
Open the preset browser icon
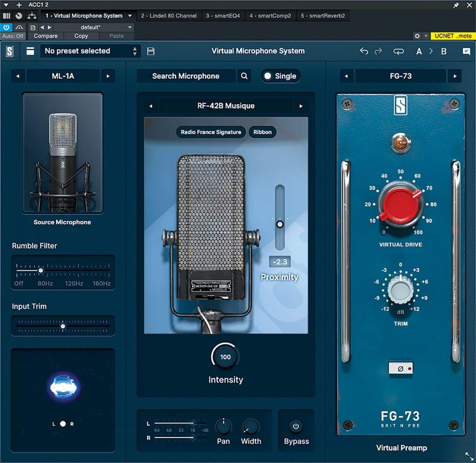[30, 51]
